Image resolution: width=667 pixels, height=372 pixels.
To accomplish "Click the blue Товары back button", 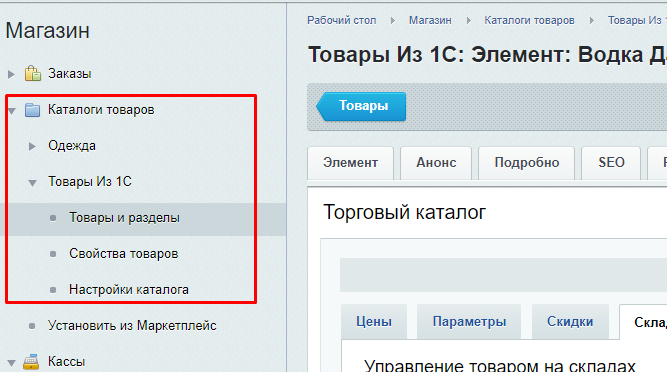I will [361, 106].
